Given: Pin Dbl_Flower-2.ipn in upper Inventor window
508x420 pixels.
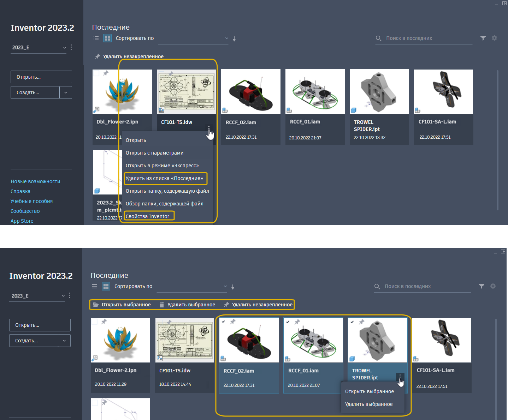Looking at the screenshot, I should (106, 73).
